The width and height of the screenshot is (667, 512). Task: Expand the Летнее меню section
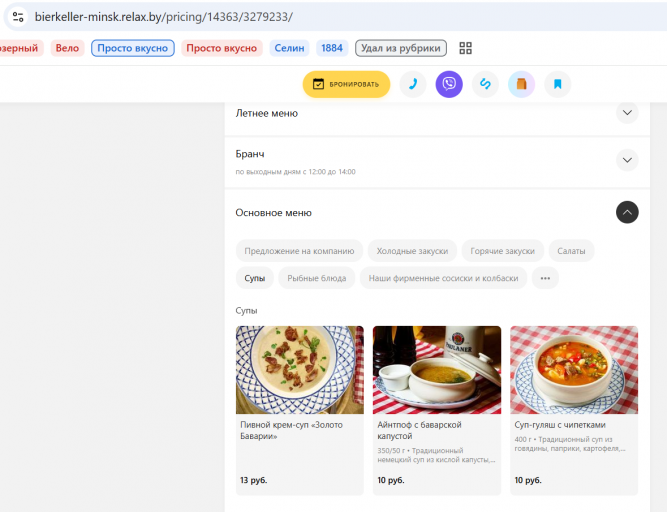627,113
